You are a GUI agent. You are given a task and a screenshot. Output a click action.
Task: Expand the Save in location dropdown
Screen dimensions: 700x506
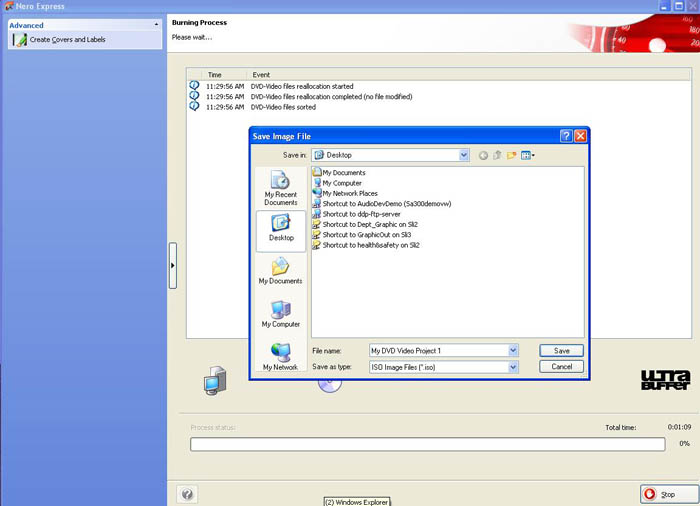[464, 155]
